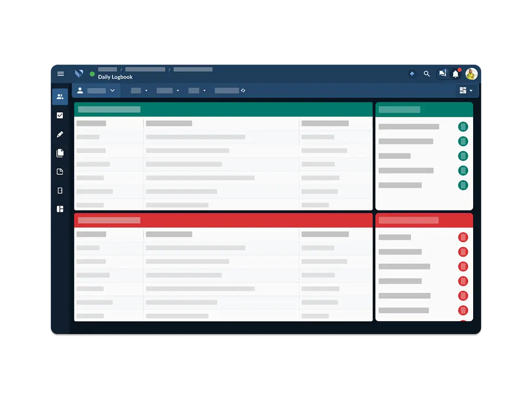Open the notifications bell
Viewport: 532px width, 399px height.
[456, 74]
